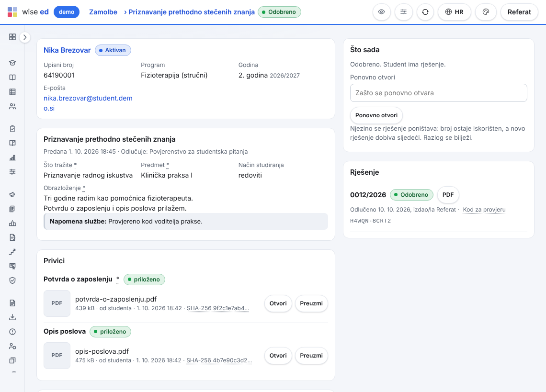
Task: Click the Ponovno otvori button
Action: click(x=376, y=115)
